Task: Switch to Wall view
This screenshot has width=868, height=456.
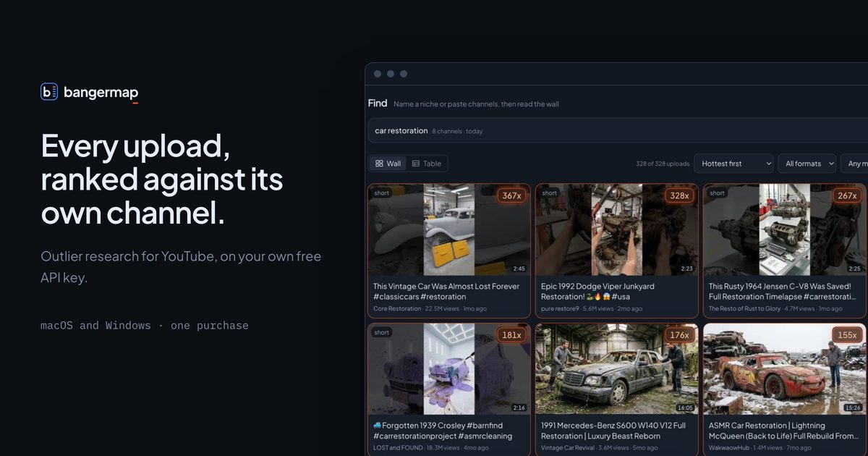Action: pos(388,164)
